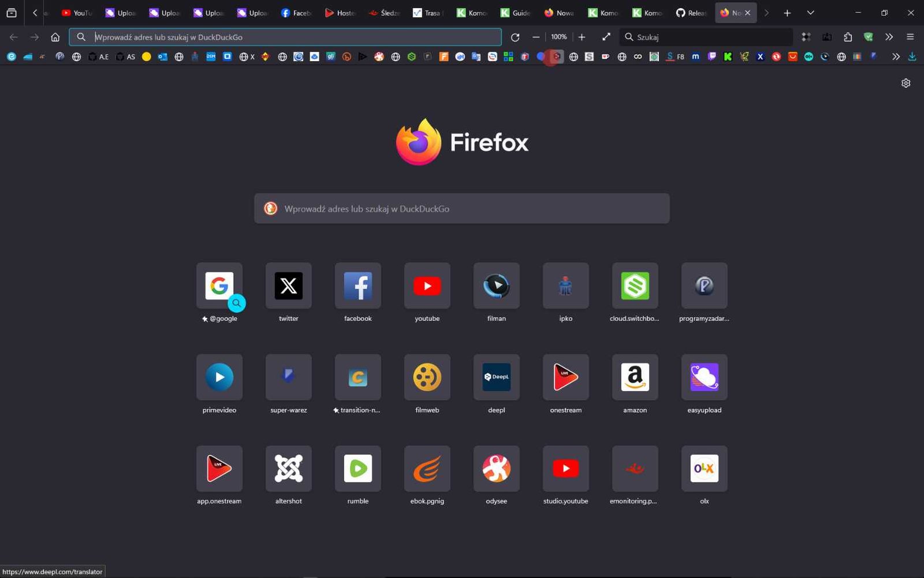This screenshot has width=924, height=578.
Task: Open the Firefox hamburger application menu
Action: (x=910, y=37)
